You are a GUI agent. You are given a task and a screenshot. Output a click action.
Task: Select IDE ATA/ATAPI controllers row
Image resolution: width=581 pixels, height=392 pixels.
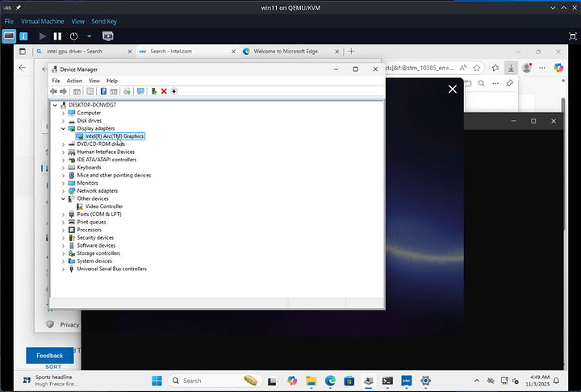(102, 160)
